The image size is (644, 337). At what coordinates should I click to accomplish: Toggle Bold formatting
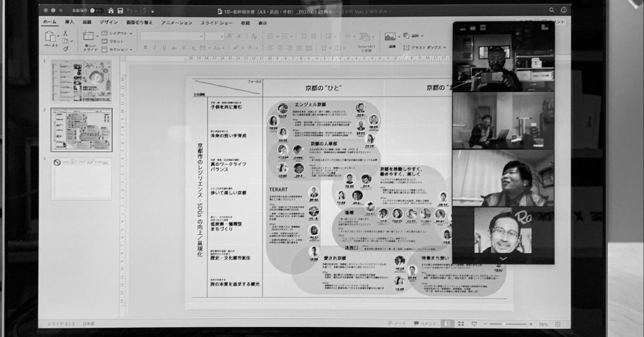click(x=145, y=47)
